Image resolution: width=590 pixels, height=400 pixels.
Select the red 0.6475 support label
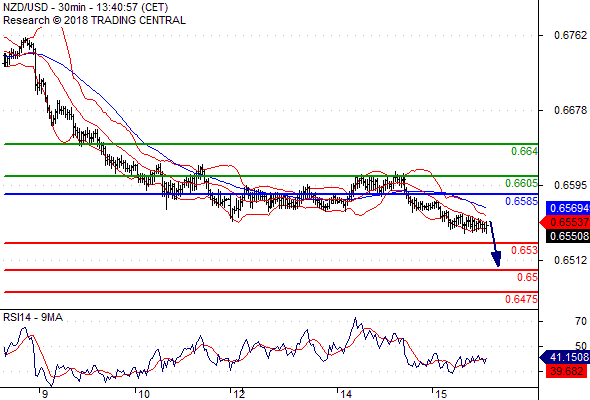521,299
